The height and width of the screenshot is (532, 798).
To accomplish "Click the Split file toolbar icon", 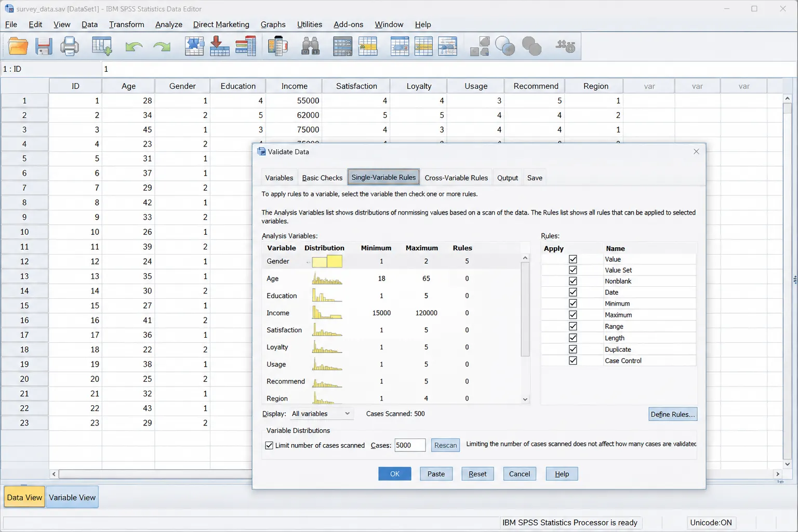I will click(x=400, y=46).
